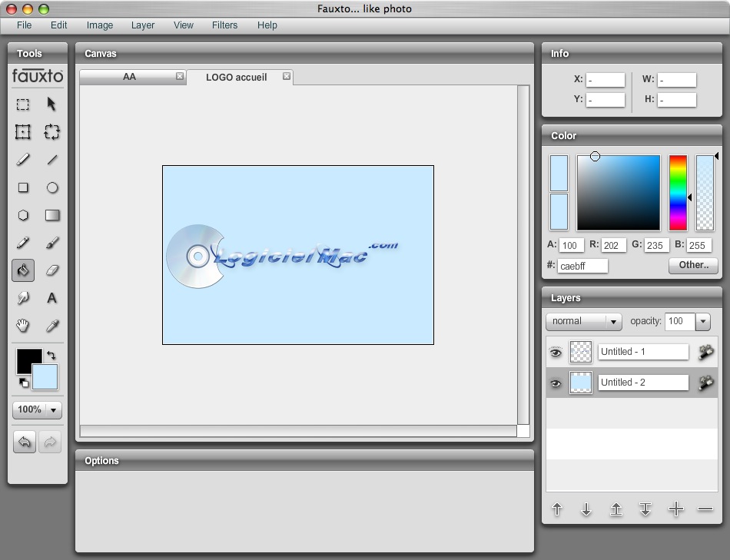Pick the ellipse shape tool
Image resolution: width=730 pixels, height=560 pixels.
pos(52,187)
